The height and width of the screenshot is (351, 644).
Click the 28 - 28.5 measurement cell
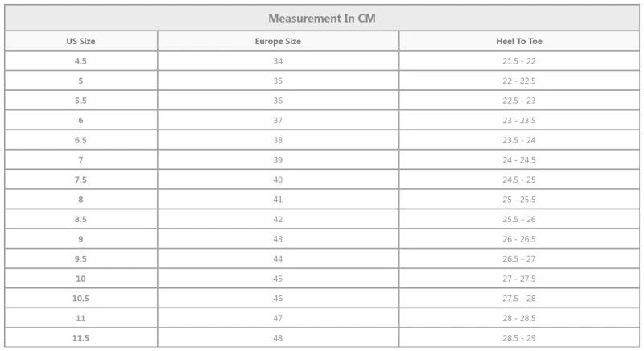(x=519, y=319)
